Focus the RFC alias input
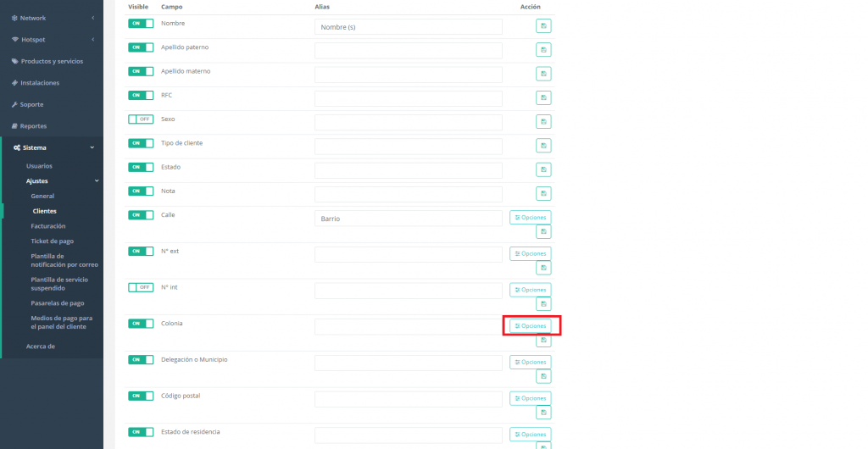 coord(409,98)
